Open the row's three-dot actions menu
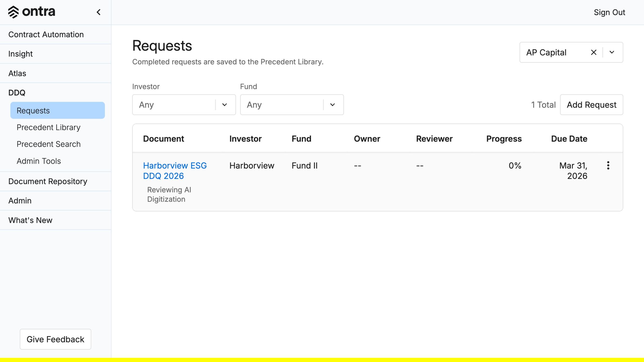644x362 pixels. pos(608,166)
